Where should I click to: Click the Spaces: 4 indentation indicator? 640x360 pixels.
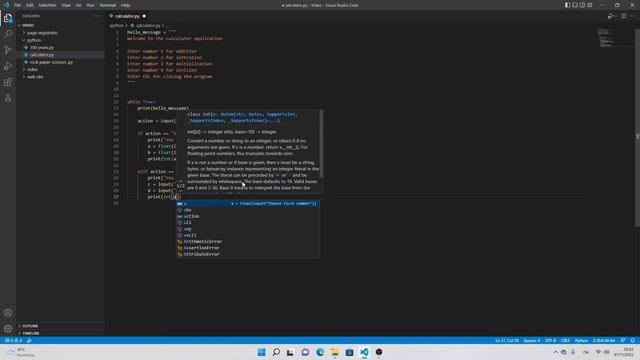tap(531, 340)
